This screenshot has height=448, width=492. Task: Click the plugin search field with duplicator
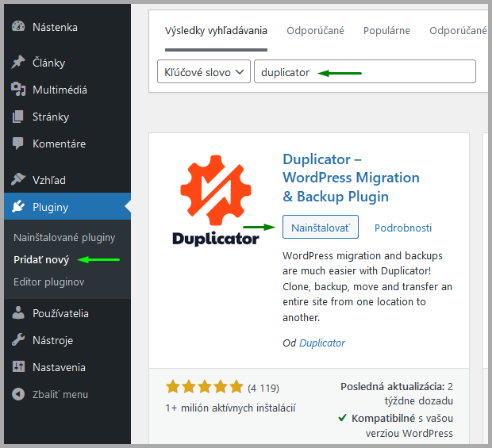pyautogui.click(x=365, y=71)
